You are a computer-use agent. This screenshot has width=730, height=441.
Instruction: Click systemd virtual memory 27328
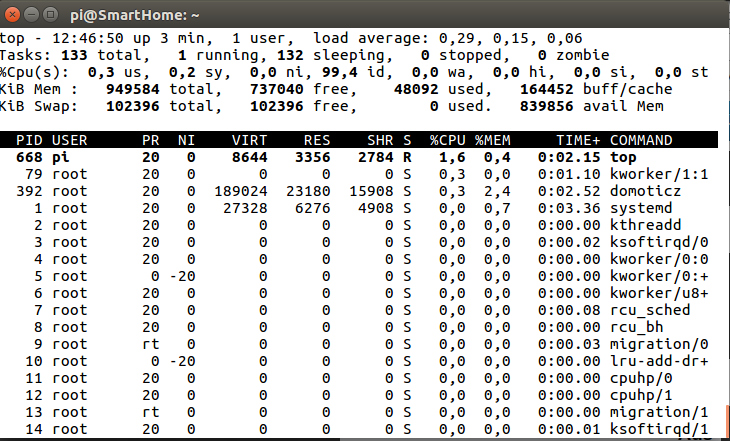pyautogui.click(x=245, y=208)
